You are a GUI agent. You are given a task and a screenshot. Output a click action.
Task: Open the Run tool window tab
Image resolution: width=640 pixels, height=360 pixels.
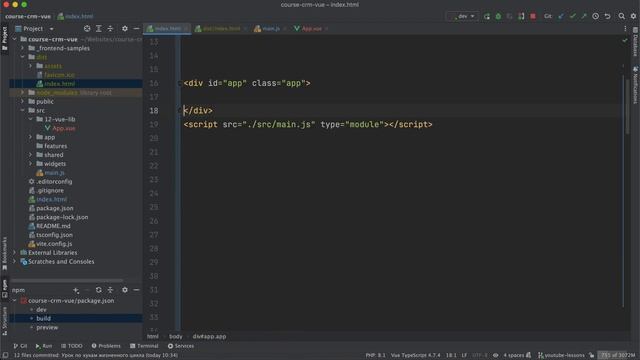tap(44, 346)
